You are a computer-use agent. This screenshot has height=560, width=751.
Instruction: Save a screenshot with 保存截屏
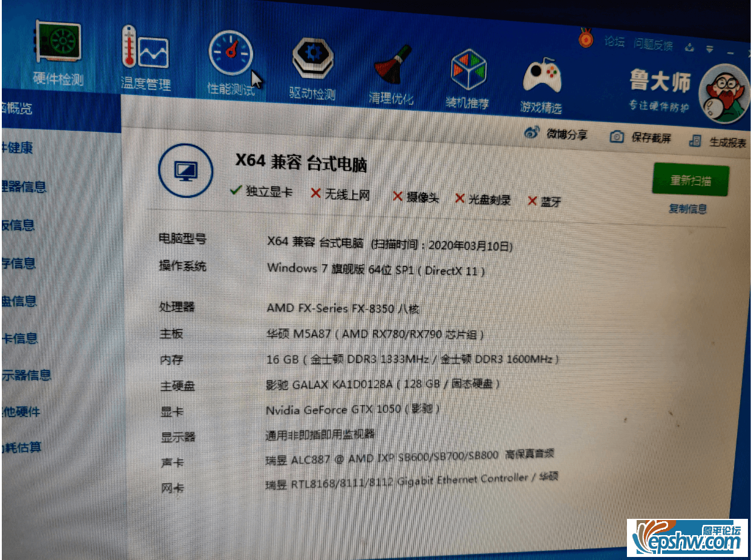click(x=640, y=137)
